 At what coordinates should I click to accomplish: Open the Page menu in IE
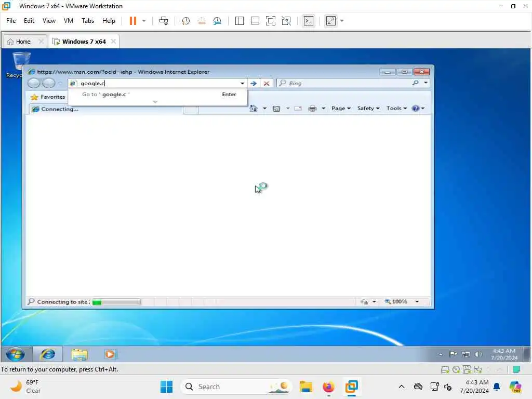click(x=341, y=108)
